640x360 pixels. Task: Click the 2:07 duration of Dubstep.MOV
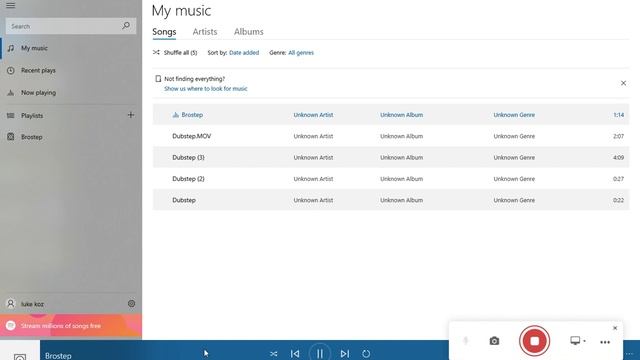coord(618,136)
